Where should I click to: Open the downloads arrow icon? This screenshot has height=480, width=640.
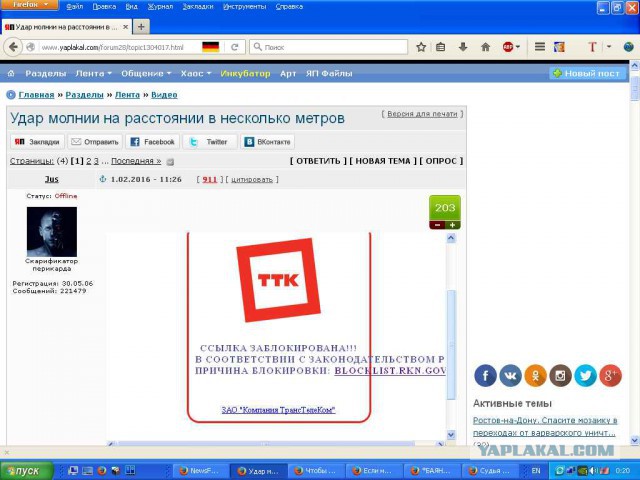[462, 47]
